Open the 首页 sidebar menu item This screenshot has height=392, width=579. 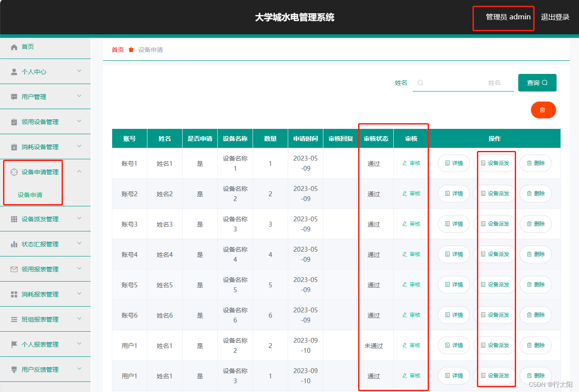[x=45, y=47]
